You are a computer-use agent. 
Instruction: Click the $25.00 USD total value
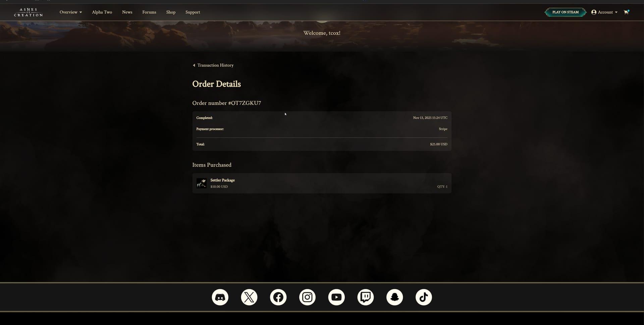click(439, 144)
